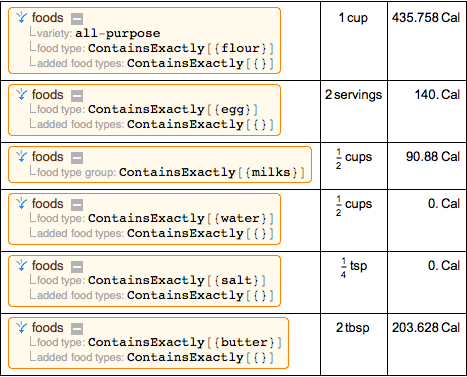467x377 pixels.
Task: Collapse the milks foods entity details
Action: tap(77, 158)
